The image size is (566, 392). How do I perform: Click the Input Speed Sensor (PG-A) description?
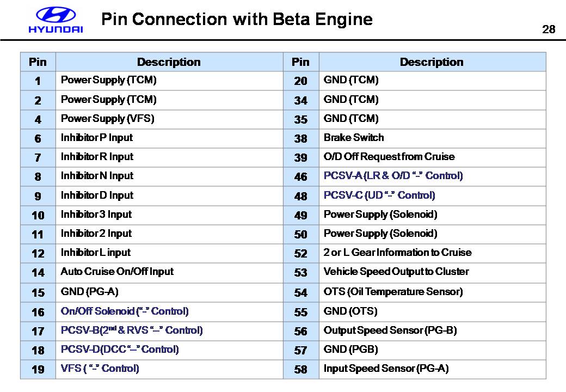pyautogui.click(x=386, y=369)
